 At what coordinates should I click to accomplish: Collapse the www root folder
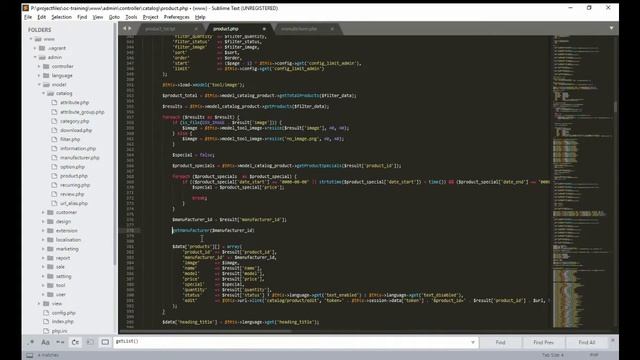[x=31, y=39]
